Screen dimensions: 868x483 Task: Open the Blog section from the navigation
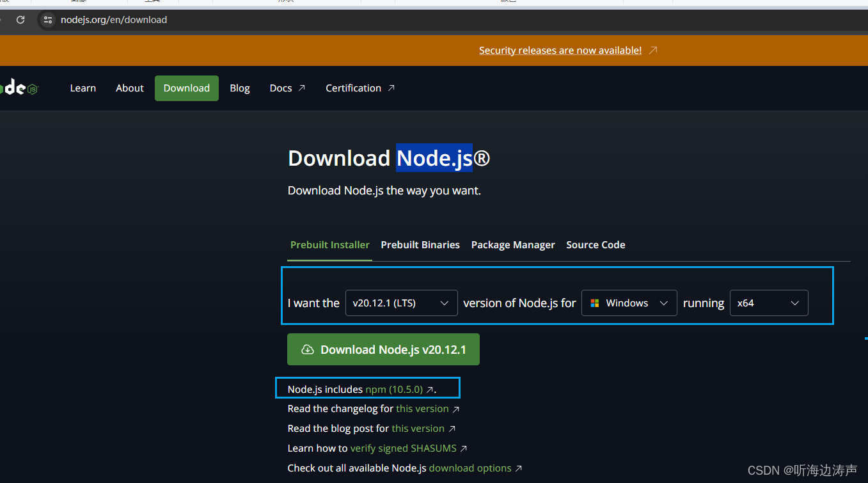[239, 88]
